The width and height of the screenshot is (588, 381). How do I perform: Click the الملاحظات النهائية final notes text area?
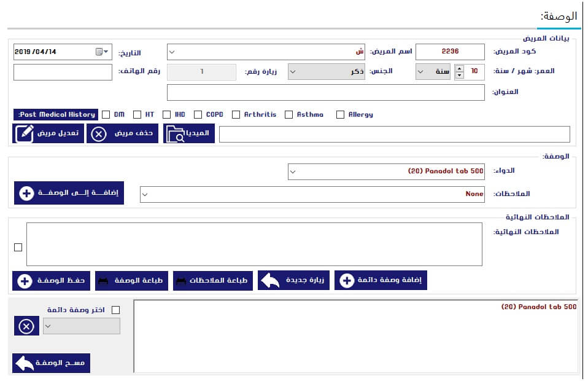pyautogui.click(x=254, y=245)
